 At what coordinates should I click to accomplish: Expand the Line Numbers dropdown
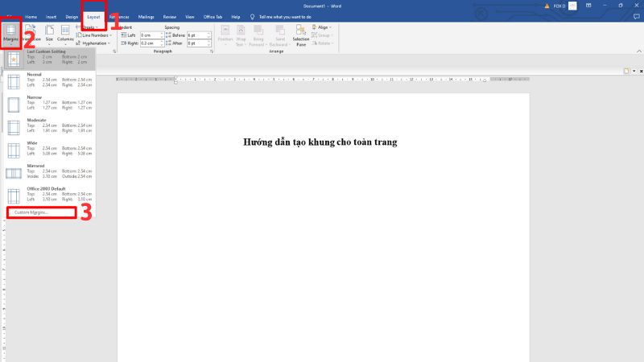click(x=96, y=35)
